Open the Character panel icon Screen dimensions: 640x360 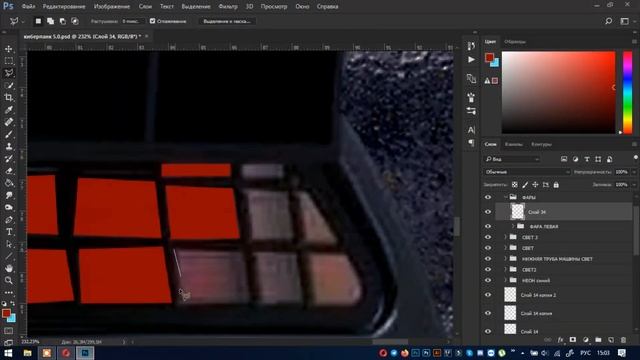tap(471, 130)
